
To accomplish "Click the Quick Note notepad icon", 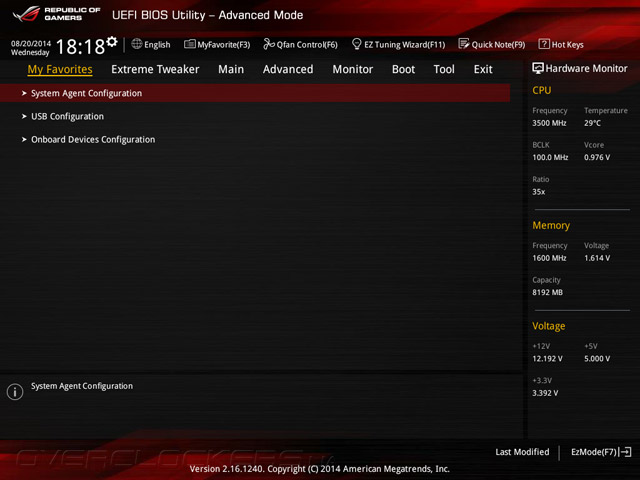I will click(464, 44).
